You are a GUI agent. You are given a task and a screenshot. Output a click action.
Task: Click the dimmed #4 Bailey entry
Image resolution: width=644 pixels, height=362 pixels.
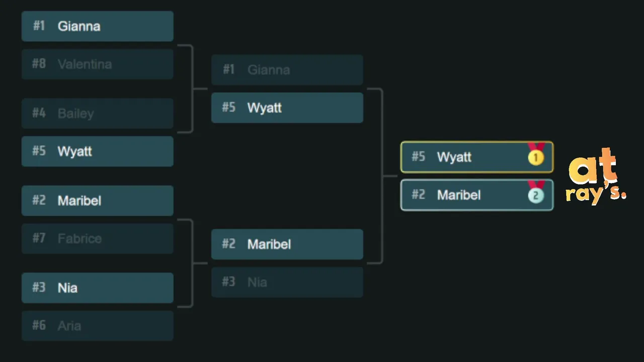97,113
